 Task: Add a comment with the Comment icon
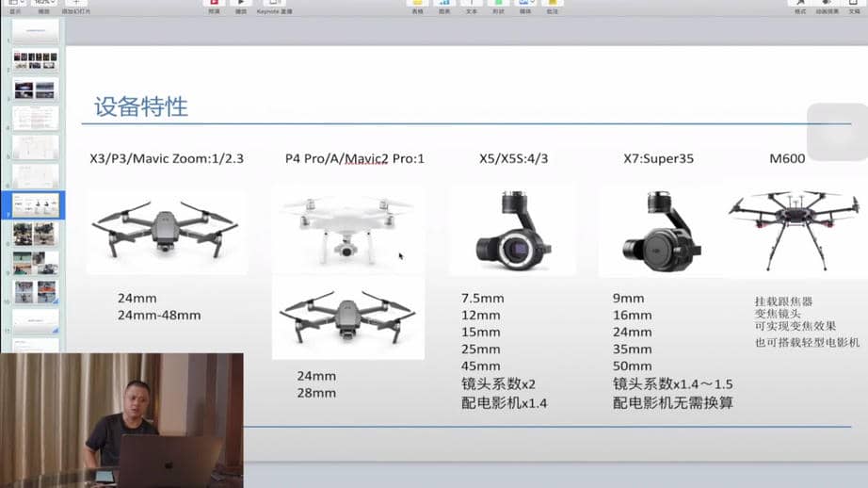553,4
